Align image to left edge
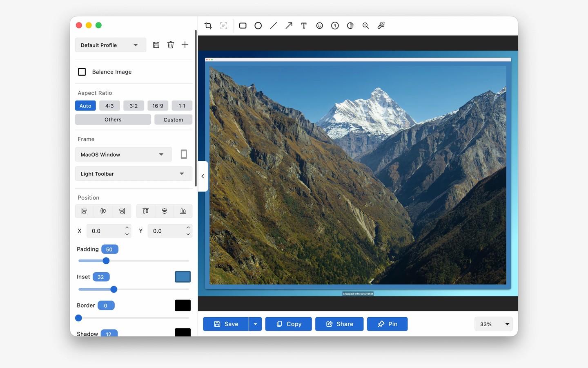588x368 pixels. point(84,211)
